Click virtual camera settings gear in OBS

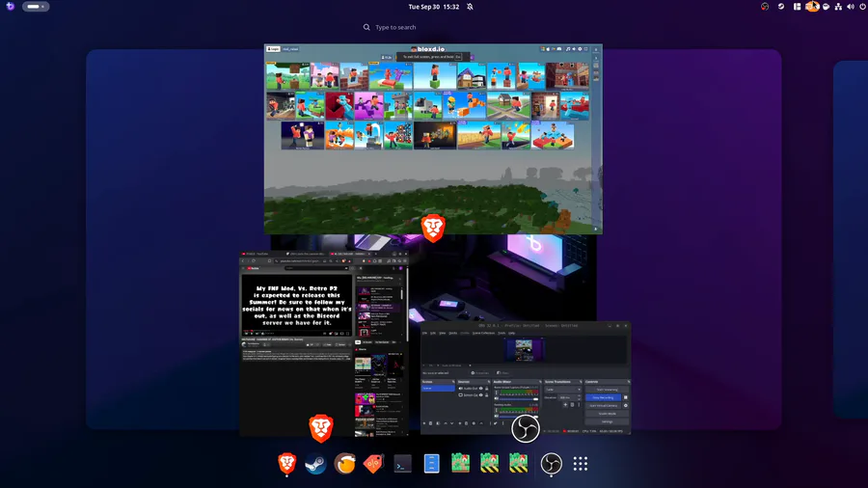click(626, 406)
